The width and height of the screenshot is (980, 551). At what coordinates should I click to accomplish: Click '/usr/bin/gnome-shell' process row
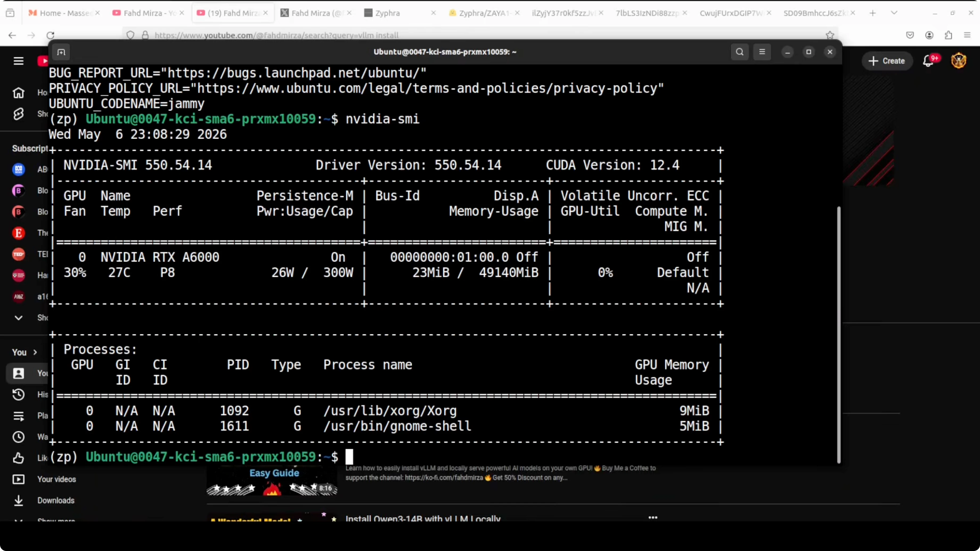tap(386, 426)
